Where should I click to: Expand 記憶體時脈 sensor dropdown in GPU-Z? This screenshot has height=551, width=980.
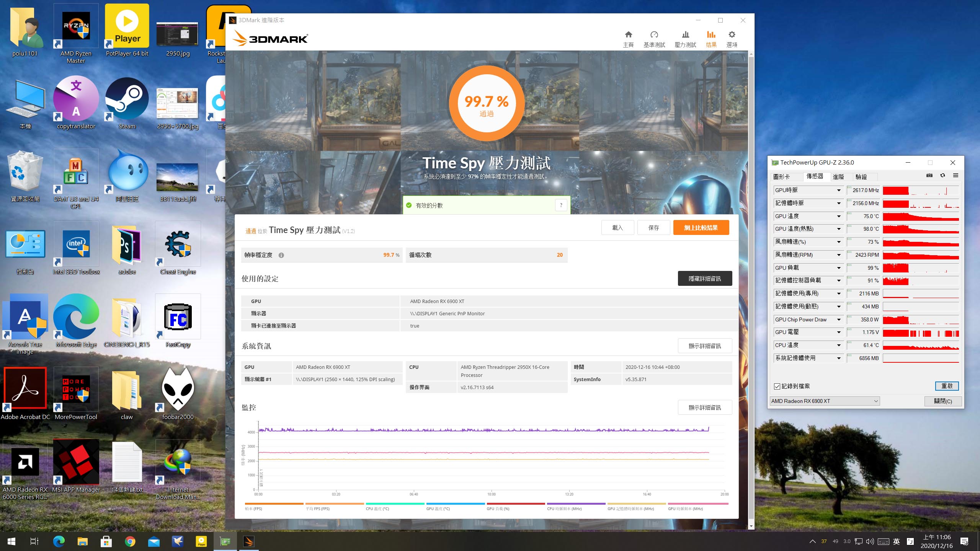point(839,203)
